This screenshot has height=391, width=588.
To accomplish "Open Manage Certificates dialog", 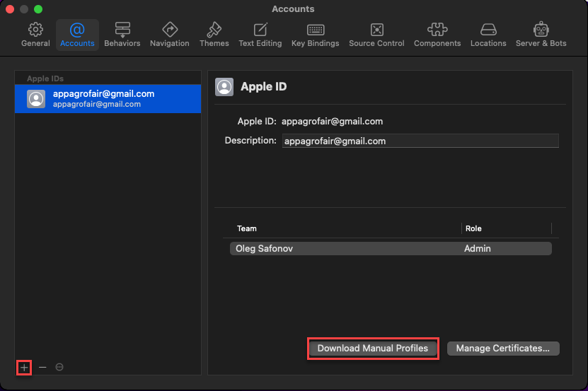I will [503, 349].
